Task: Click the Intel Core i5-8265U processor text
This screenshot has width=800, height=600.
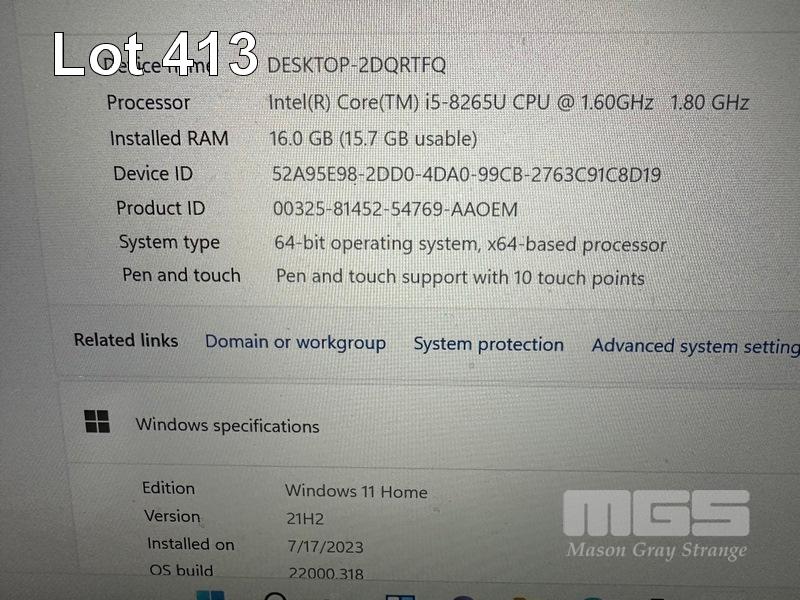Action: pyautogui.click(x=509, y=103)
